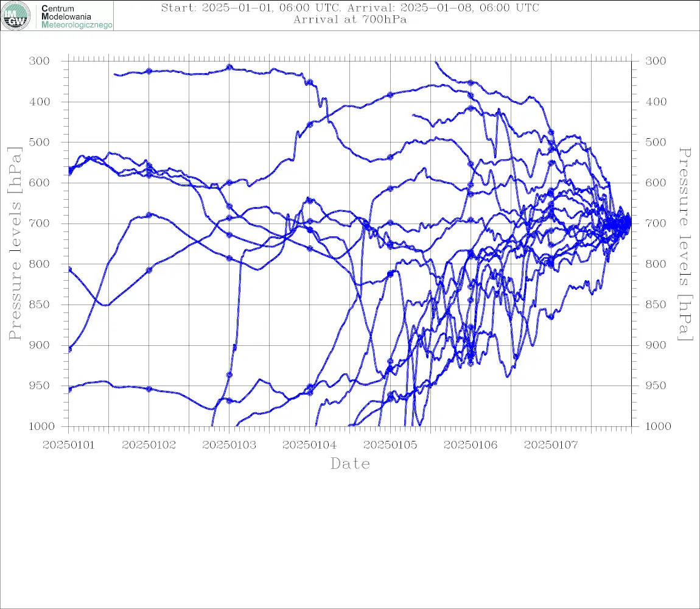Viewport: 700px width, 609px height.
Task: Click the IMGW logo icon
Action: [x=16, y=16]
